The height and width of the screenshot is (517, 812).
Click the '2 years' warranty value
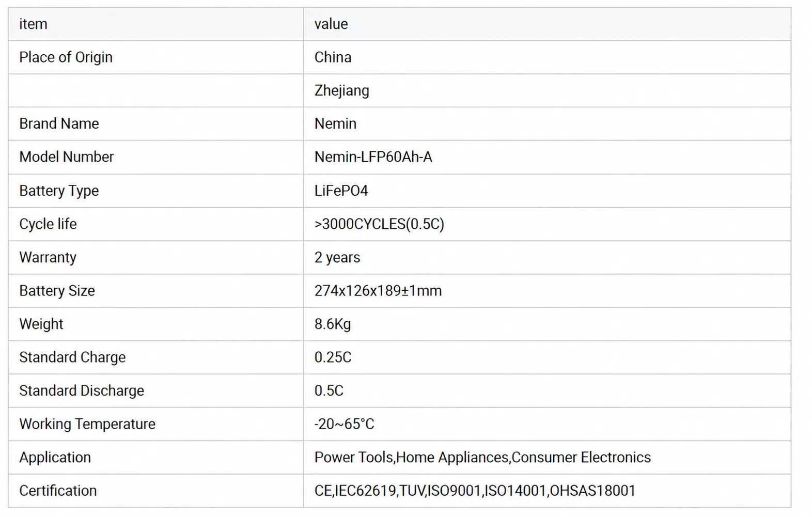(x=337, y=257)
